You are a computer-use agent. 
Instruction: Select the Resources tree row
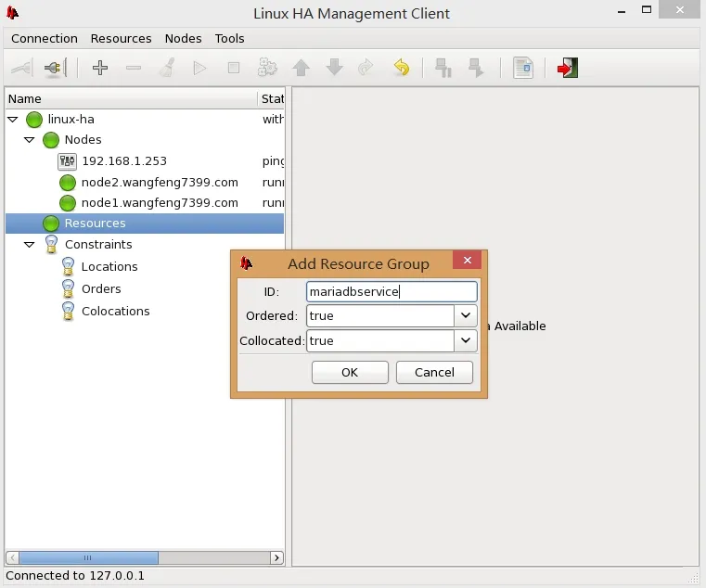coord(145,224)
